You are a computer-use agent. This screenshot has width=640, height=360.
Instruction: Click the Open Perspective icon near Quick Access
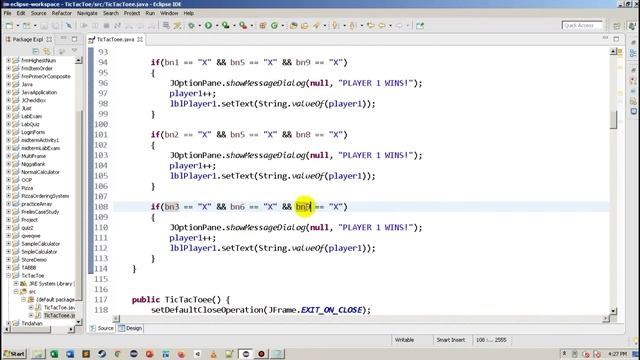617,26
